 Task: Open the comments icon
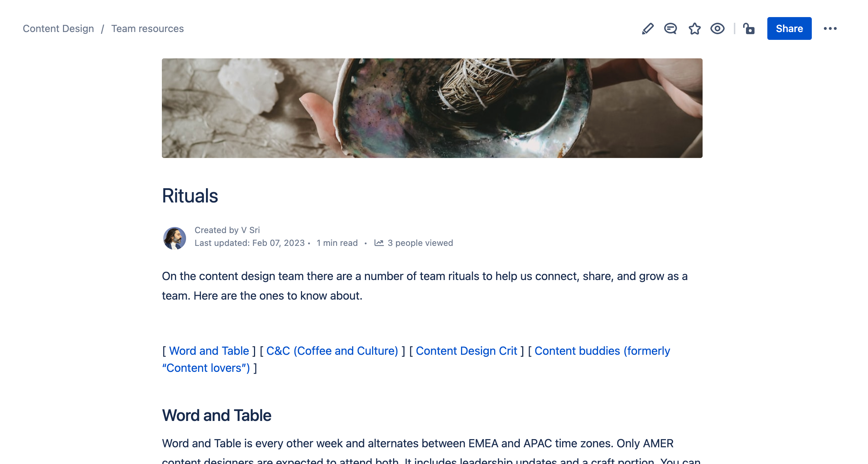671,28
